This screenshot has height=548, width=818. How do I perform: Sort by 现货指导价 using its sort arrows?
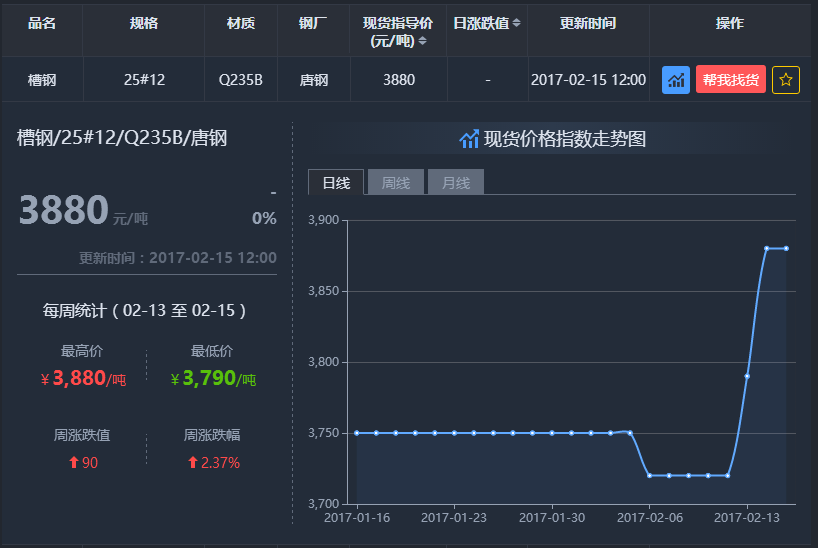point(423,41)
